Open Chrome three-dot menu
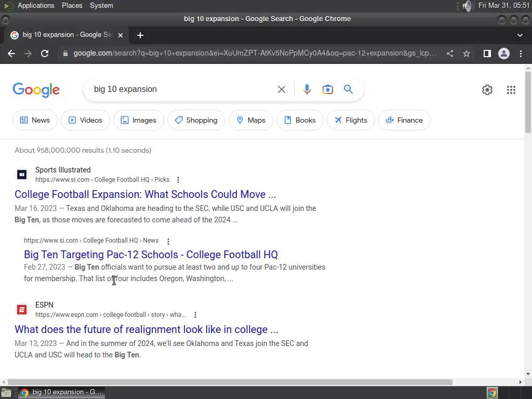Screen dimensions: 532x399 coord(521,54)
